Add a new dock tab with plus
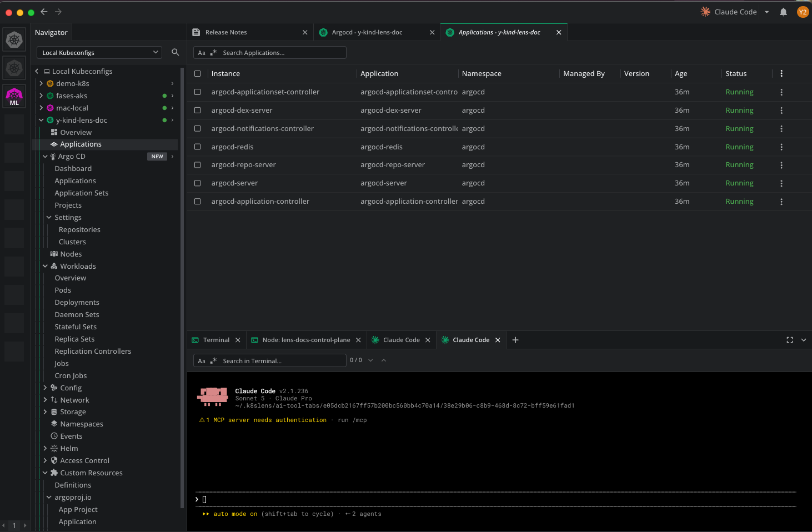The image size is (812, 532). 515,340
